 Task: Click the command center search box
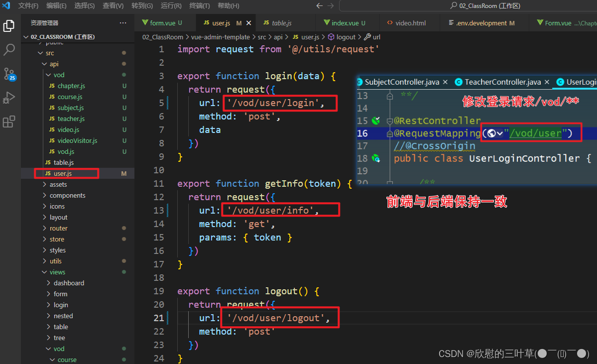469,5
